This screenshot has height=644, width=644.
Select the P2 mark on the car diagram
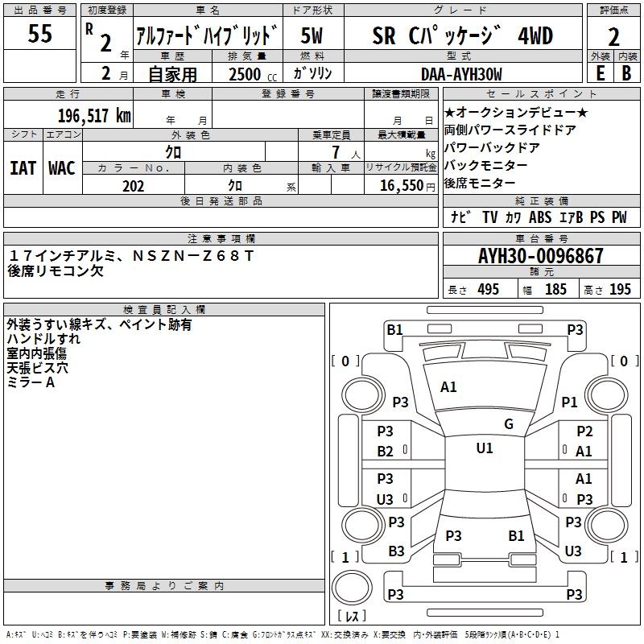pos(584,431)
